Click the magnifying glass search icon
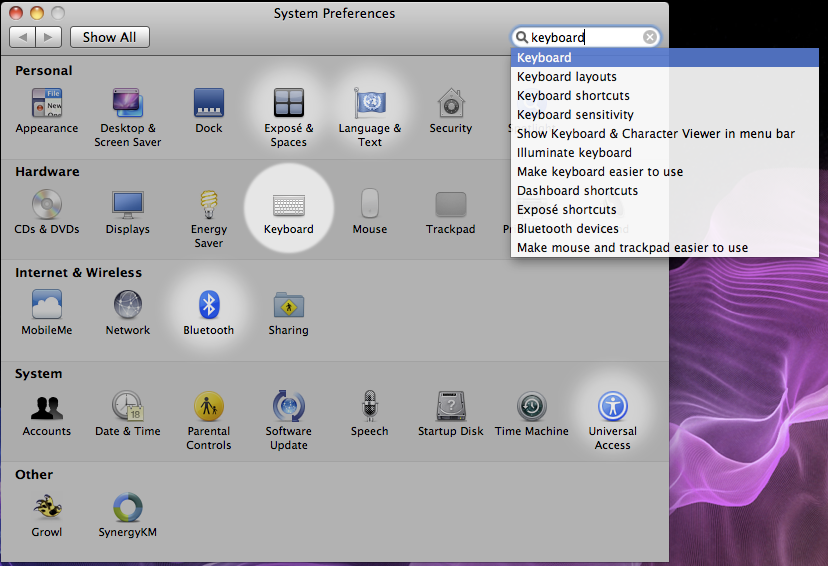Viewport: 828px width, 566px height. click(x=522, y=37)
